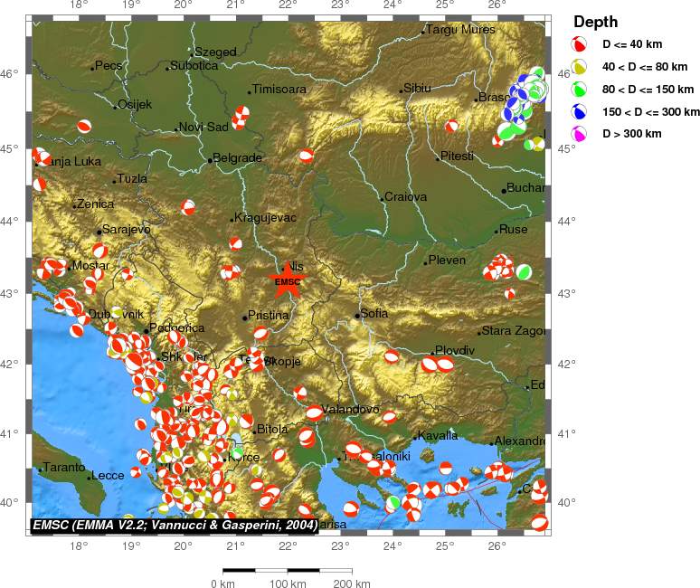The image size is (700, 588).
Task: Click the Timisoara city label
Action: [x=279, y=90]
